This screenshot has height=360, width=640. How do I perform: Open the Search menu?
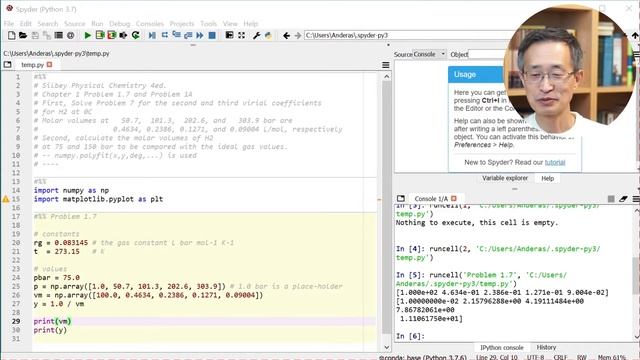[48, 24]
